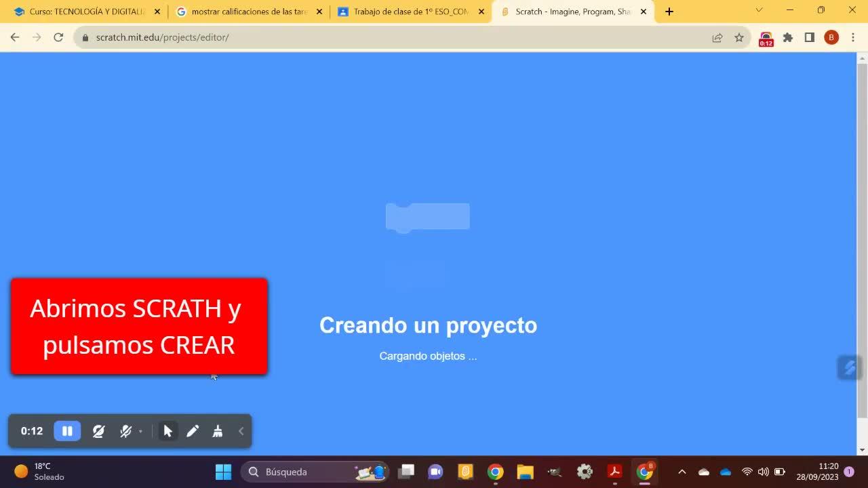Open the Windows Start menu
868x488 pixels.
223,472
